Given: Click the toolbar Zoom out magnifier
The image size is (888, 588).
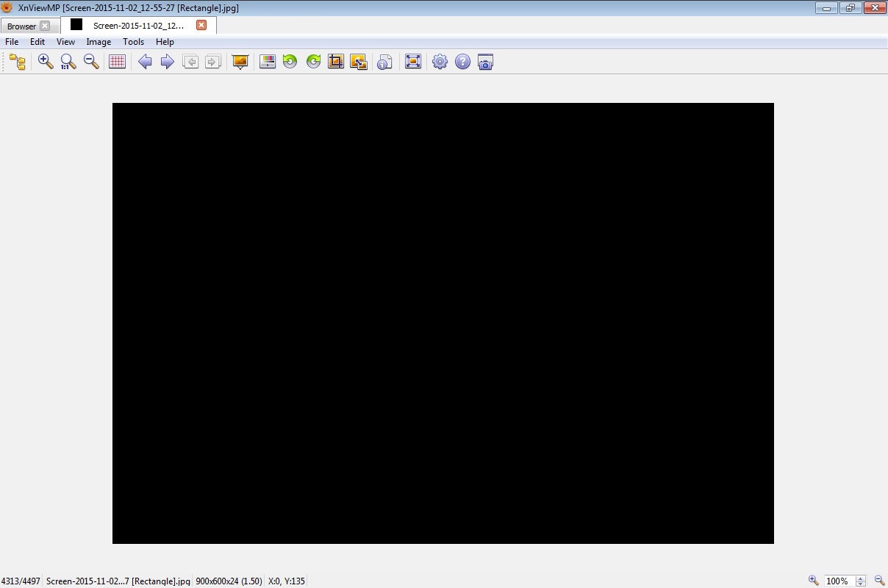Looking at the screenshot, I should (91, 62).
